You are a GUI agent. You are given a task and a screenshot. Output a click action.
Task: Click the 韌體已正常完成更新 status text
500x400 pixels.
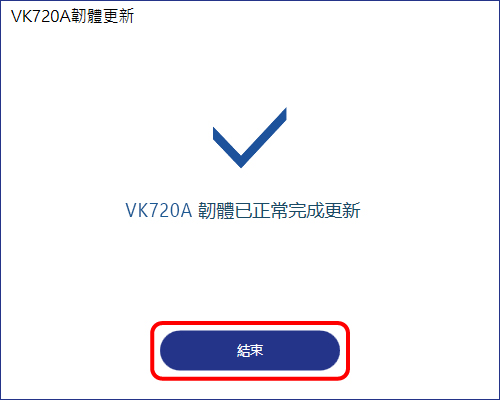279,210
